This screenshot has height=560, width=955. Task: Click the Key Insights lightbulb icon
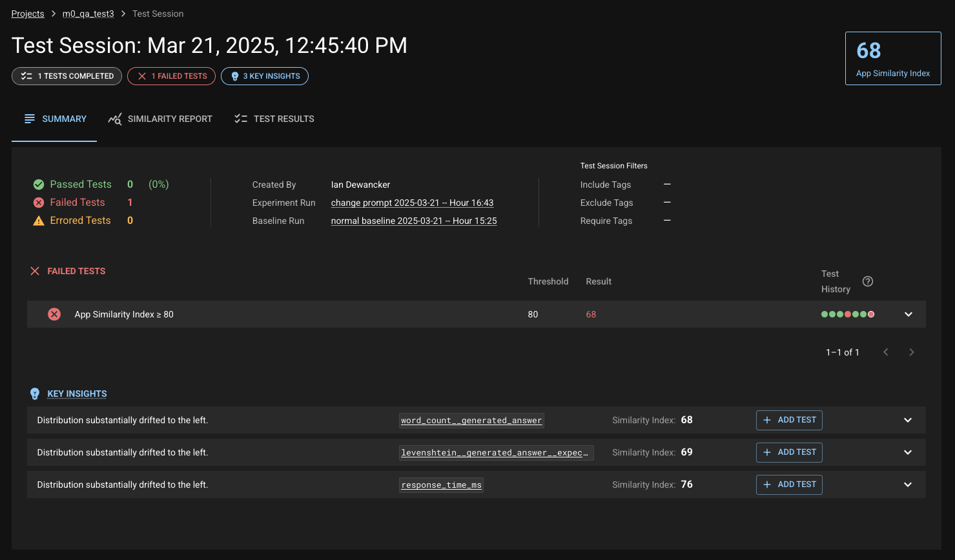[35, 394]
